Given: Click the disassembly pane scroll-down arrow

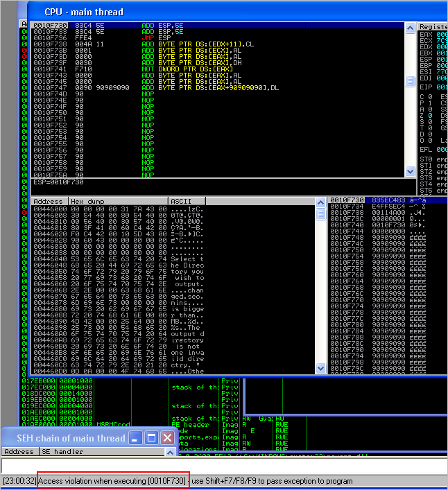Looking at the screenshot, I should [x=410, y=173].
